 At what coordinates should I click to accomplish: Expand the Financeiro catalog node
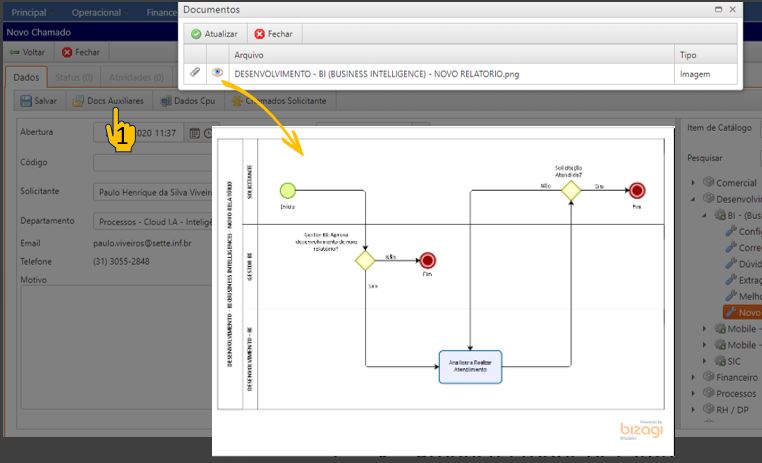694,378
